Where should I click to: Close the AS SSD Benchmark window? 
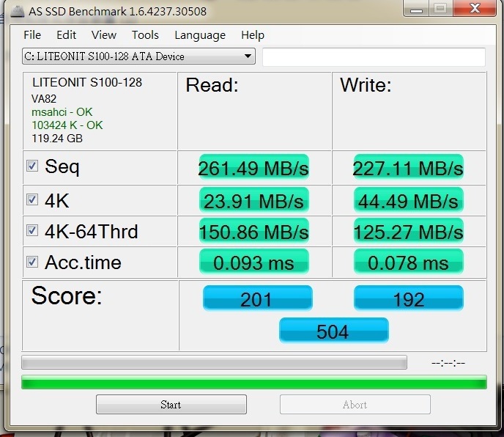click(x=475, y=8)
